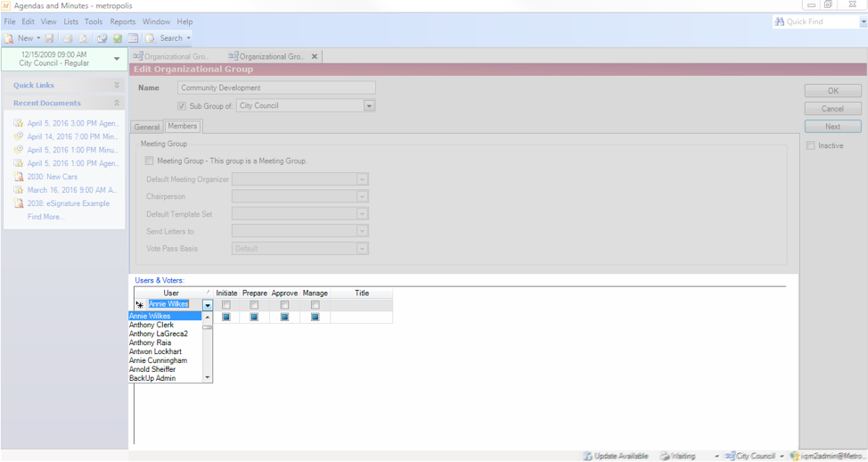
Task: Open the Sub Group of City Council dropdown
Action: (369, 106)
